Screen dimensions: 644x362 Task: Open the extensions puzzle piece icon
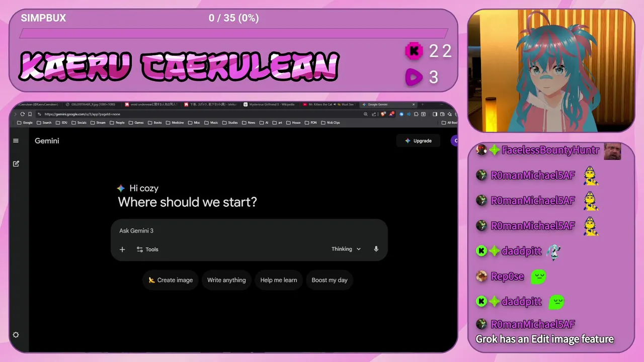point(416,114)
